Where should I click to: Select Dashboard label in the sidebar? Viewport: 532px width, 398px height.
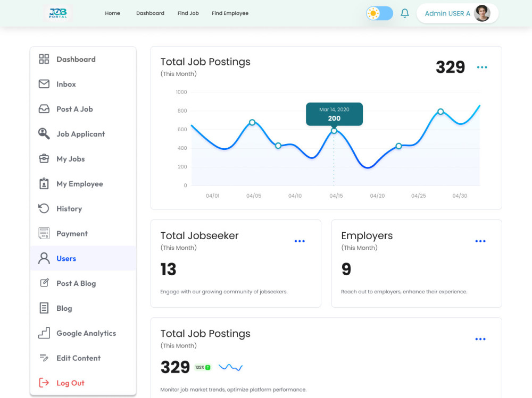pos(76,60)
